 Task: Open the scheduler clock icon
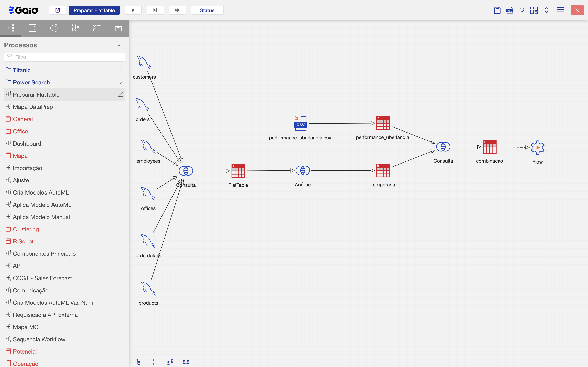522,10
